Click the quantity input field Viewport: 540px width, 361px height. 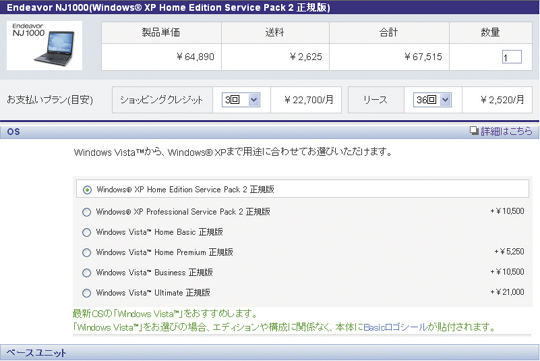point(512,57)
